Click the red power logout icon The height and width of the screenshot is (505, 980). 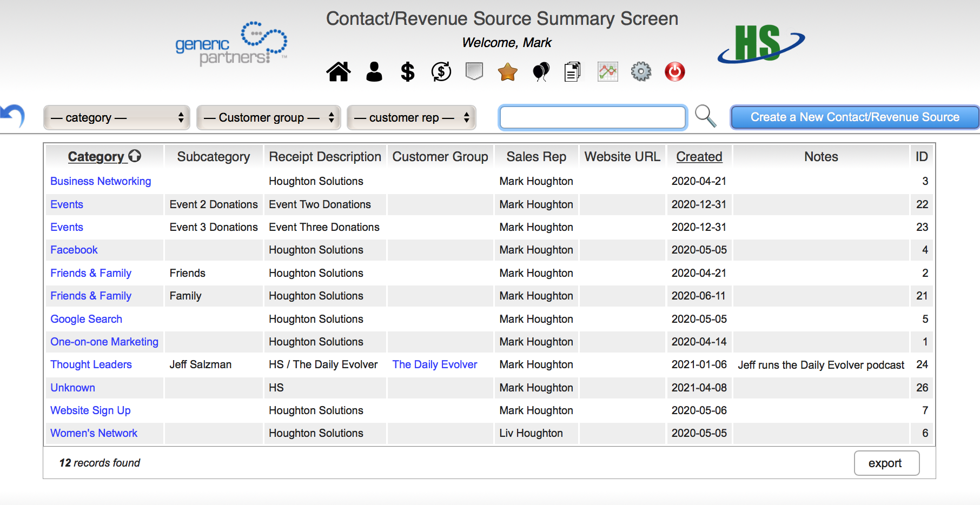(674, 71)
